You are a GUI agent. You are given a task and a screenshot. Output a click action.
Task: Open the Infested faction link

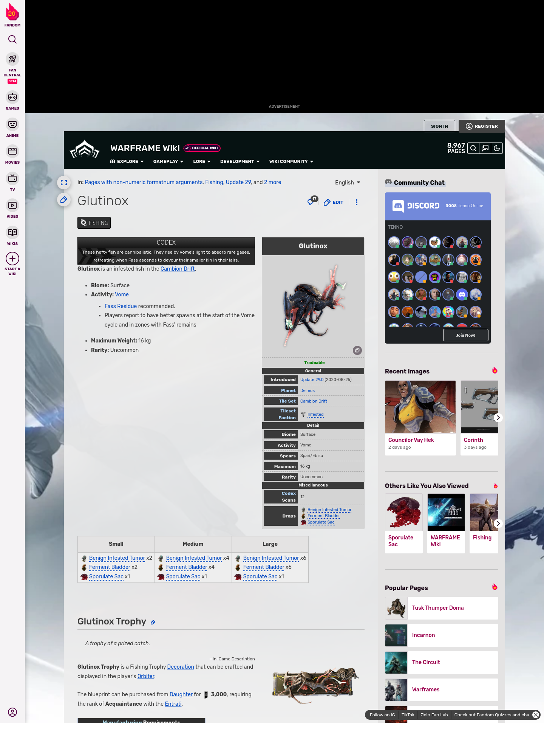pyautogui.click(x=315, y=415)
